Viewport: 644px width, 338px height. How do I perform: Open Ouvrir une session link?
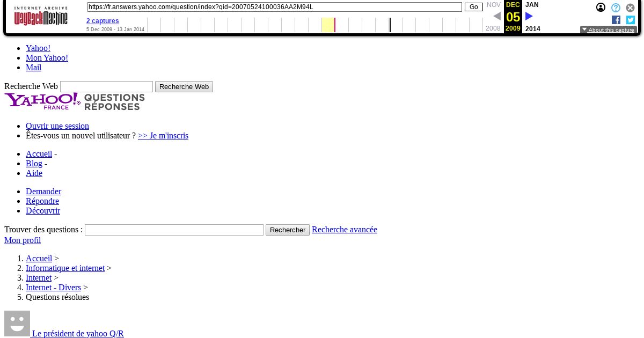57,126
